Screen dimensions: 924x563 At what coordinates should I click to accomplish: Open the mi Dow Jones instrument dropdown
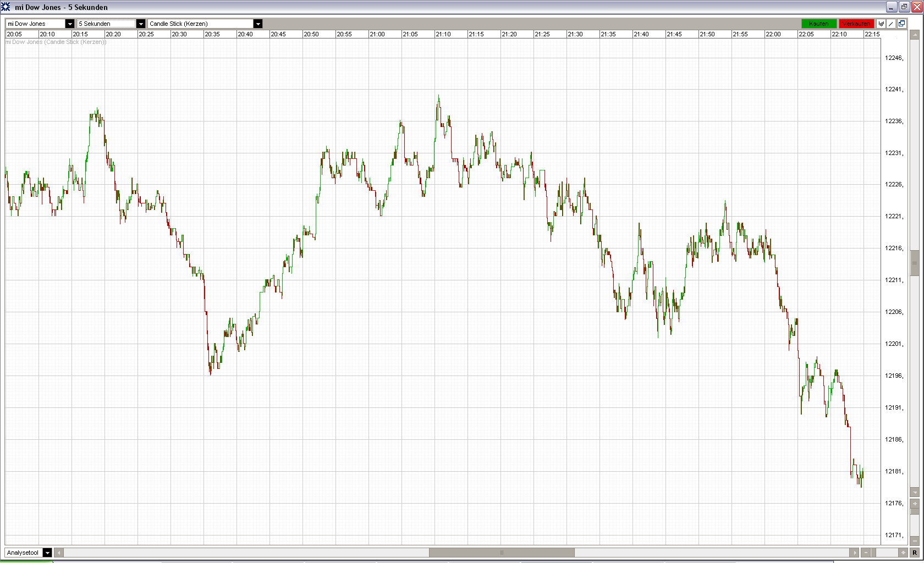click(x=40, y=24)
